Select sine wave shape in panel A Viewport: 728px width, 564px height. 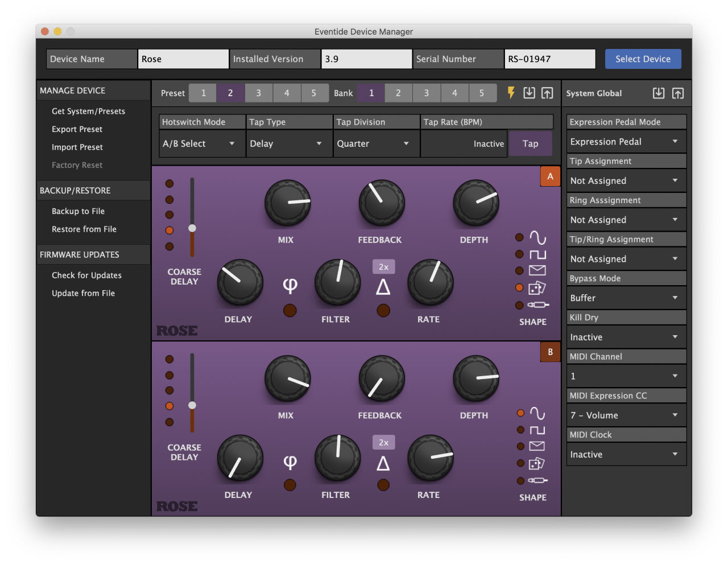point(537,237)
